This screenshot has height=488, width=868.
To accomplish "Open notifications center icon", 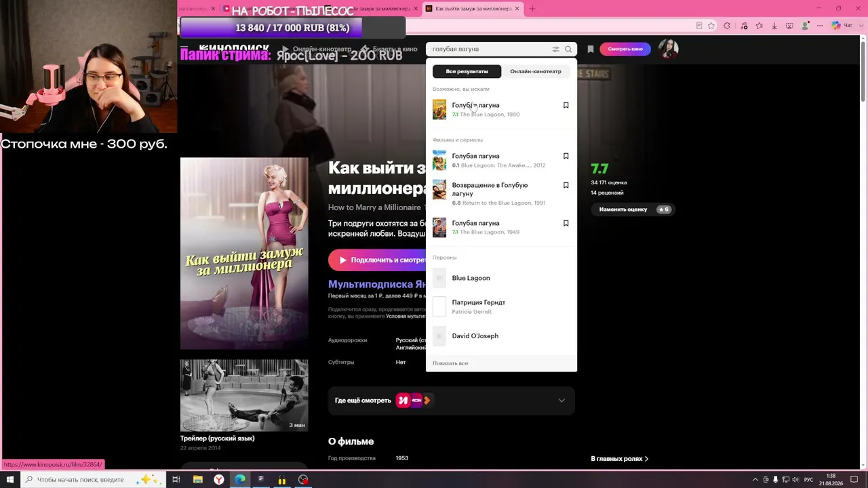I will click(x=854, y=480).
